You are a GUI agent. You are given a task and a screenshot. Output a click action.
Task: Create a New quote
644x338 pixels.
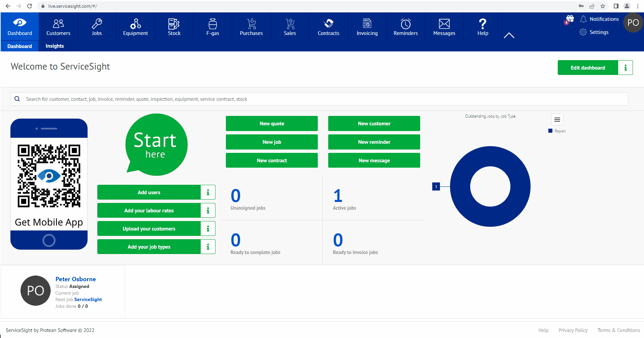[272, 123]
